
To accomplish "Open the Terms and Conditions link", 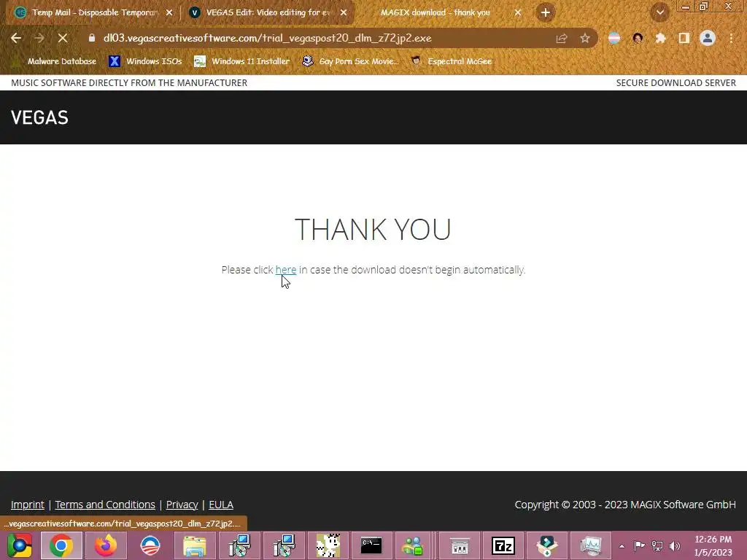I will 105,505.
